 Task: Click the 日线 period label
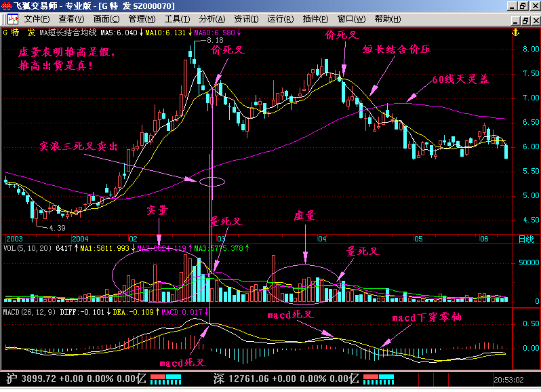525,239
